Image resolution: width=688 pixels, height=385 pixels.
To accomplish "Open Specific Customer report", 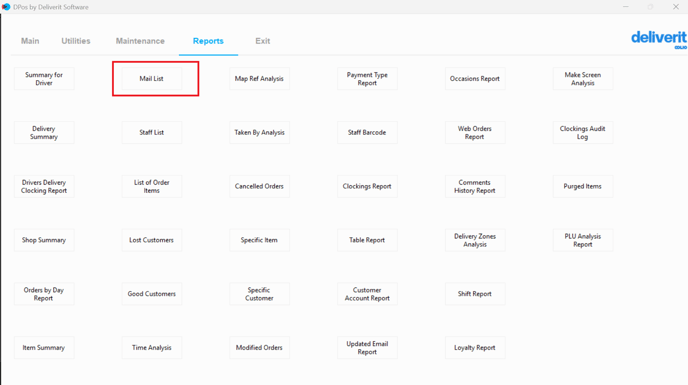I will (x=259, y=294).
